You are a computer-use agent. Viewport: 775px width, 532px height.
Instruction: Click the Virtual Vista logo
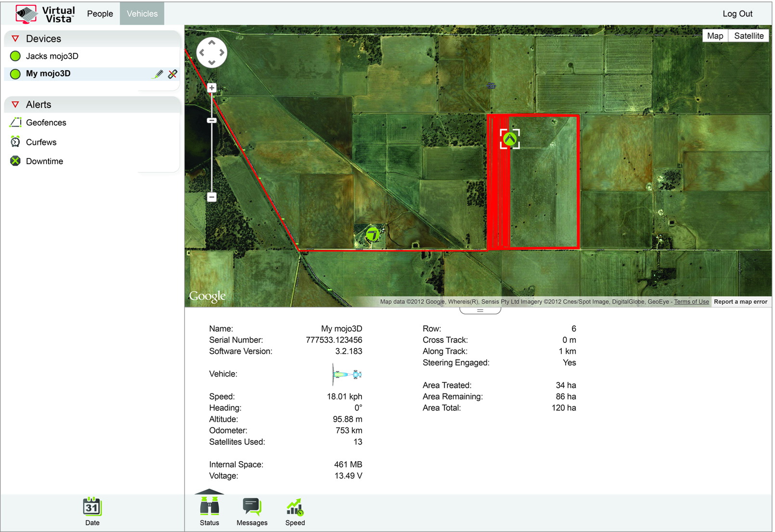(x=45, y=14)
